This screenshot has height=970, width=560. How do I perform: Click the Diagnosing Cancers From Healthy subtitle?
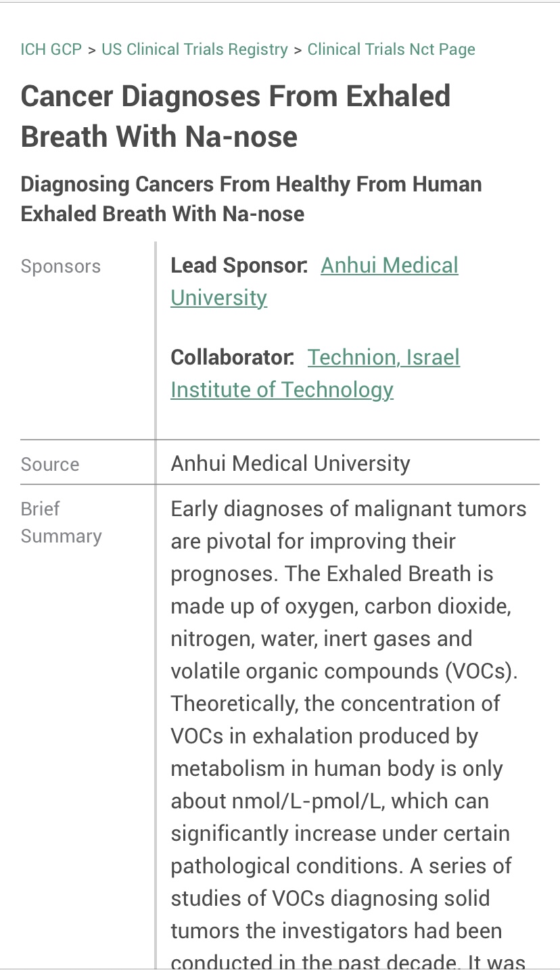(x=251, y=199)
